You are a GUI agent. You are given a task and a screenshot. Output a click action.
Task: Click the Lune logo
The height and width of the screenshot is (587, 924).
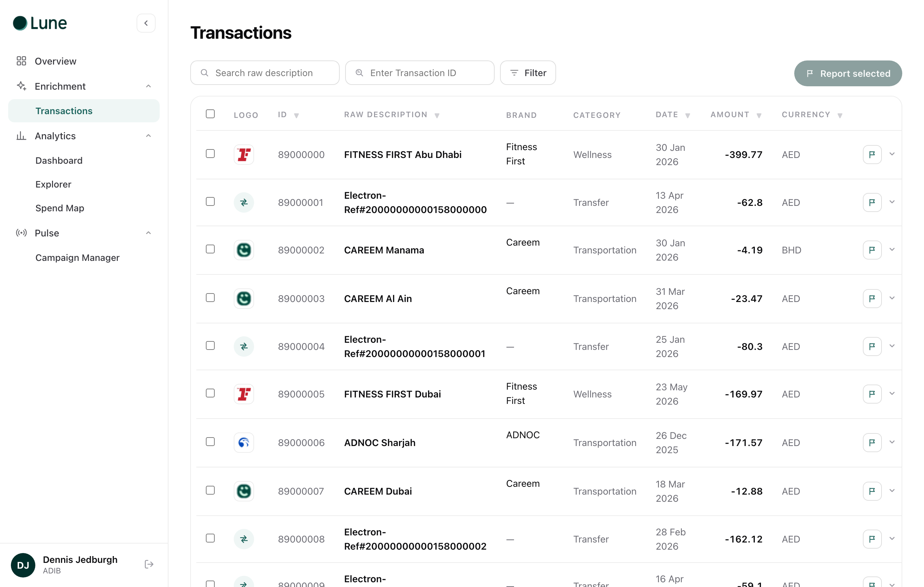coord(40,23)
